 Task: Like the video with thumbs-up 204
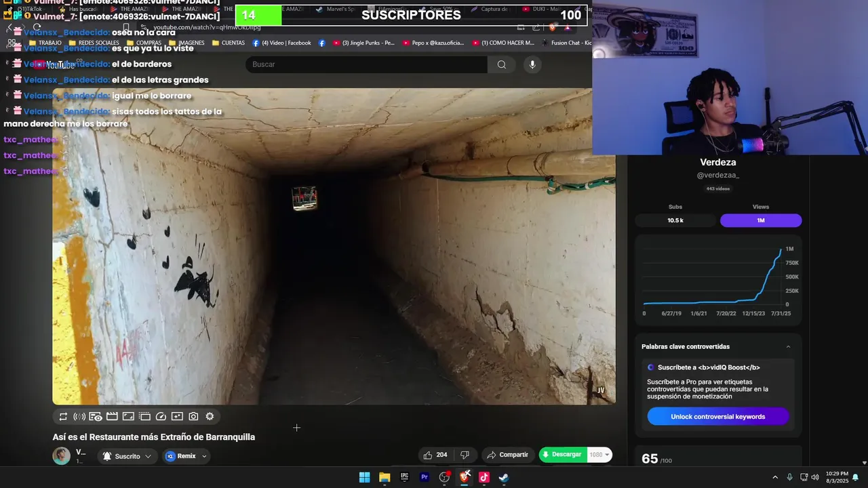[435, 455]
